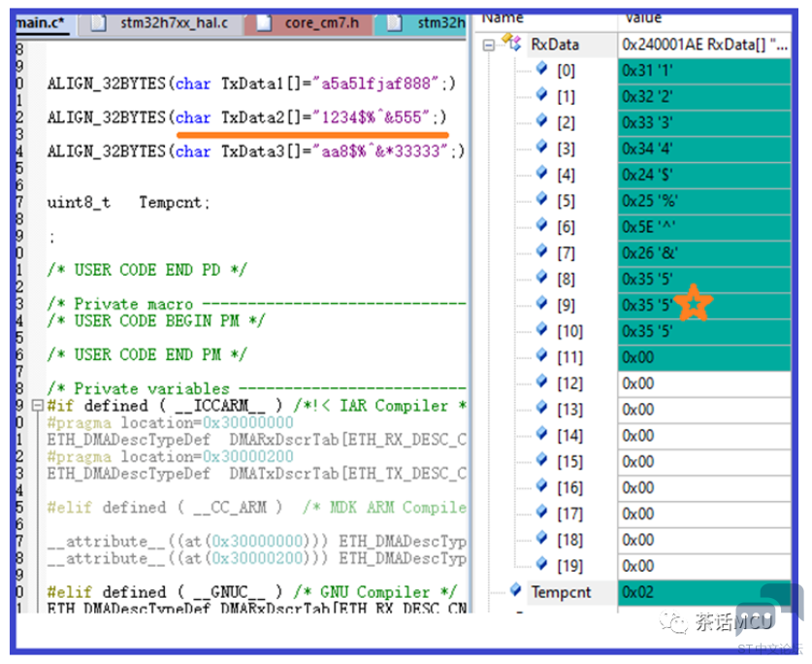
Task: Click the #elif defined __CC_ARM line
Action: point(256,508)
